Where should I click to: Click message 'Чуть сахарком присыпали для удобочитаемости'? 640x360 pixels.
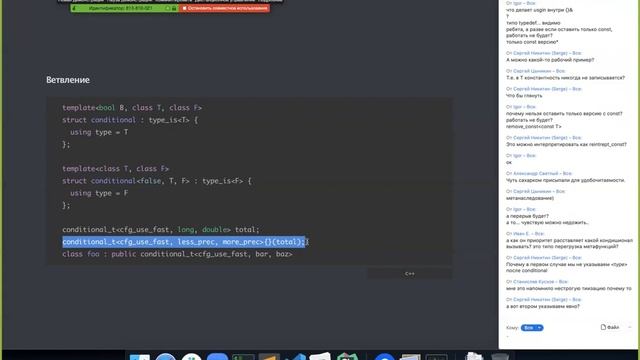click(565, 180)
